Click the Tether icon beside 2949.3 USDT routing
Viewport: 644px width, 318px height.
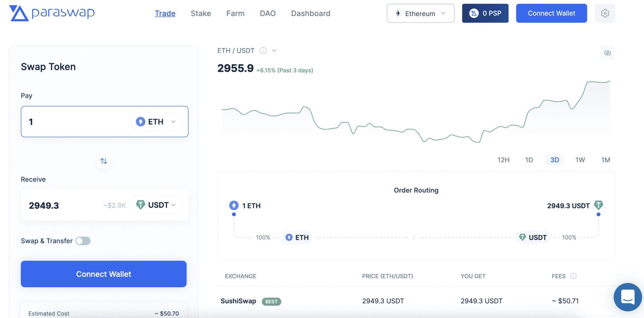coord(598,205)
